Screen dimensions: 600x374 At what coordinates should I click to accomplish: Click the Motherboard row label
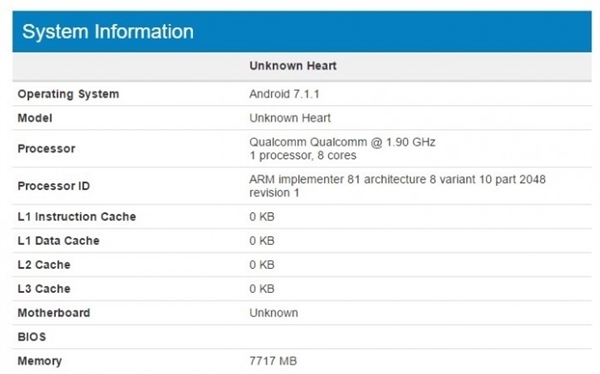54,313
